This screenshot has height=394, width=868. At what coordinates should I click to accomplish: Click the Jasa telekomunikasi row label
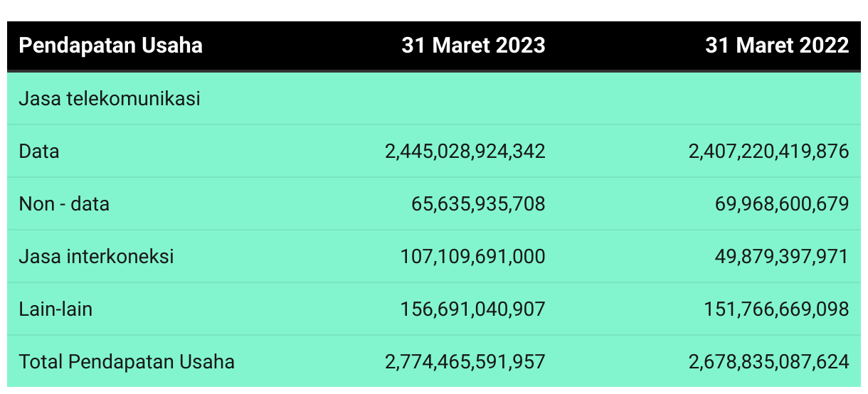110,98
